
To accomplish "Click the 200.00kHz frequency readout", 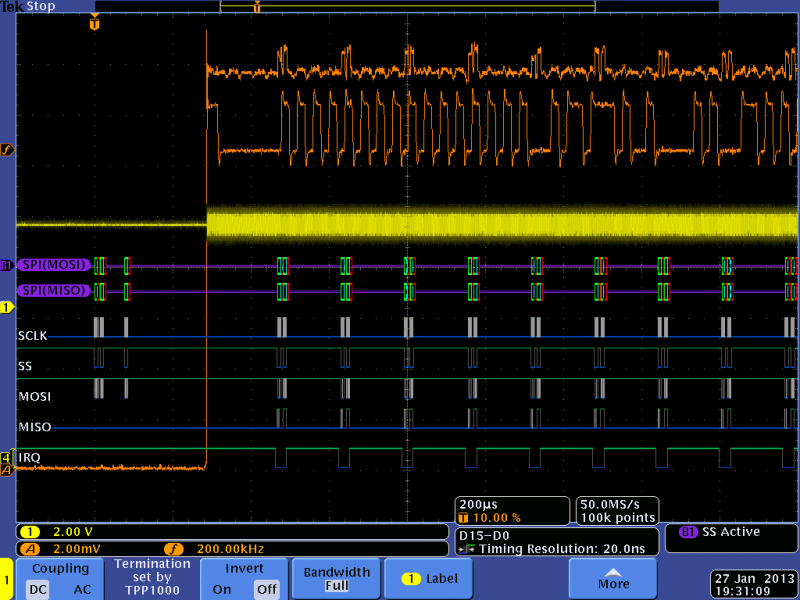I will pos(230,549).
